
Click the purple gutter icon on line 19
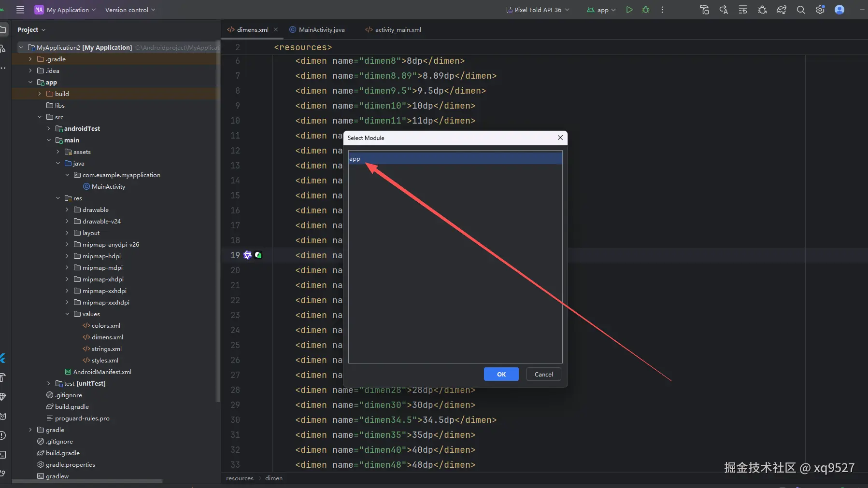pyautogui.click(x=247, y=255)
